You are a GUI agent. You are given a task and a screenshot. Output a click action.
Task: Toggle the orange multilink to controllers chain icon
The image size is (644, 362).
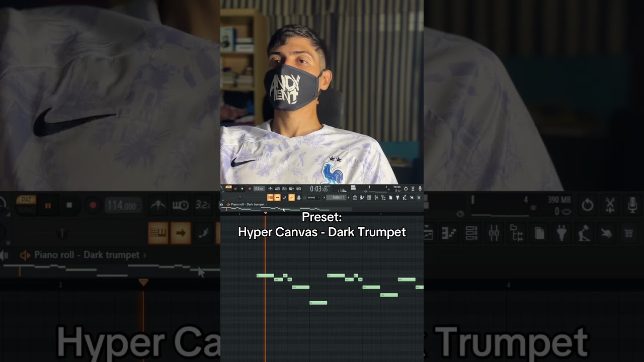[292, 198]
